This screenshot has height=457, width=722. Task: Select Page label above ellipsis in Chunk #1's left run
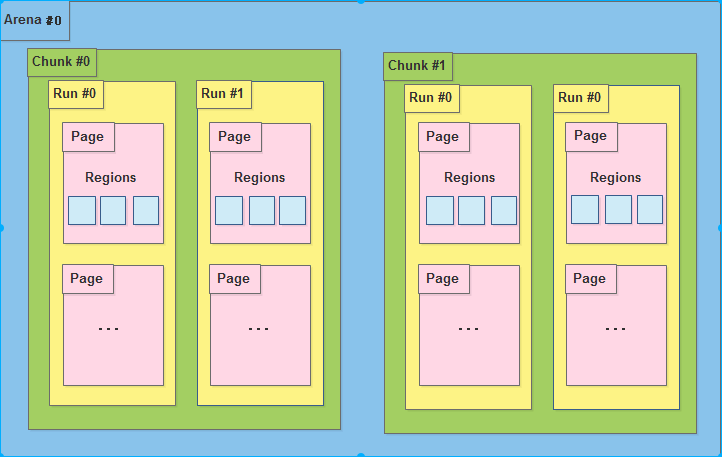(444, 279)
